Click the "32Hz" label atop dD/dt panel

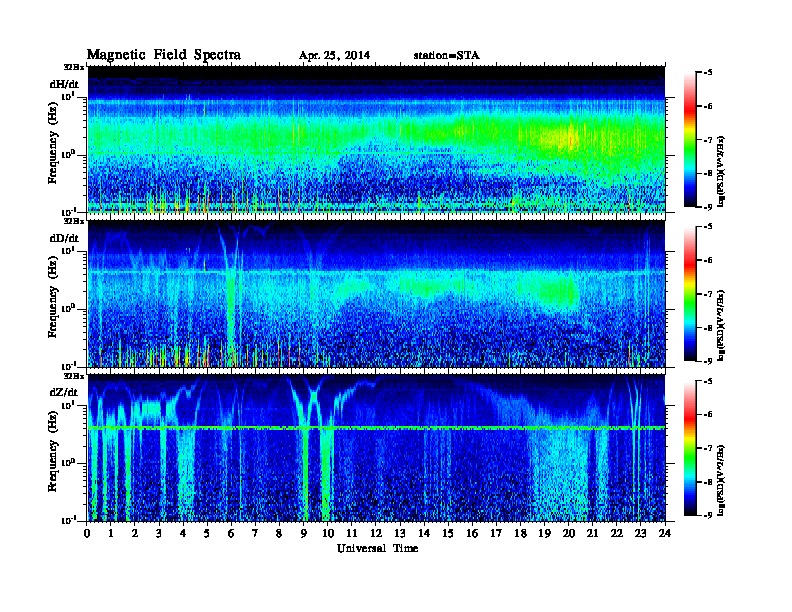(74, 221)
